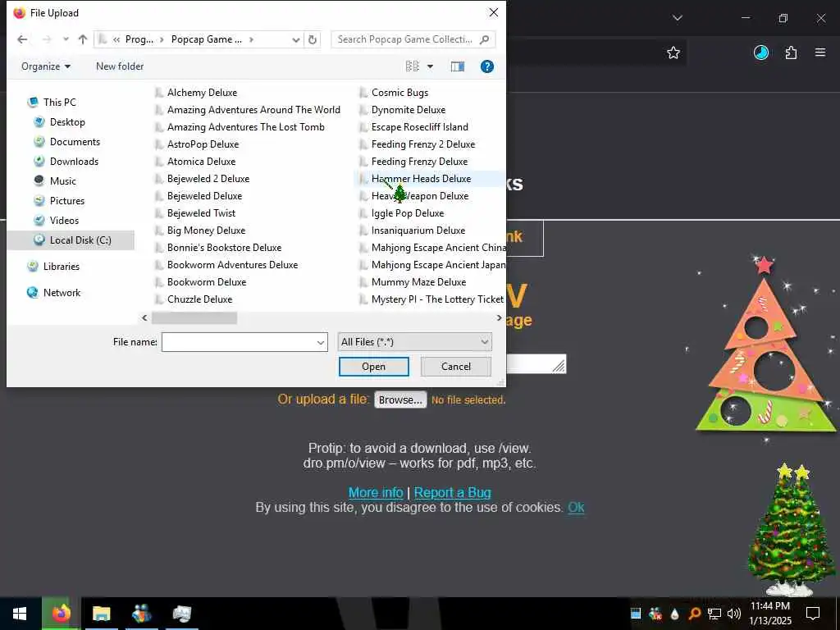
Task: Click the horizontal scrollbar thumb in file list
Action: tap(194, 318)
